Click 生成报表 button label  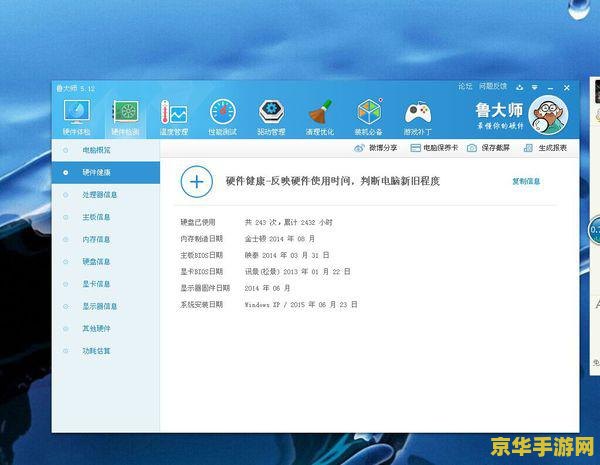553,148
